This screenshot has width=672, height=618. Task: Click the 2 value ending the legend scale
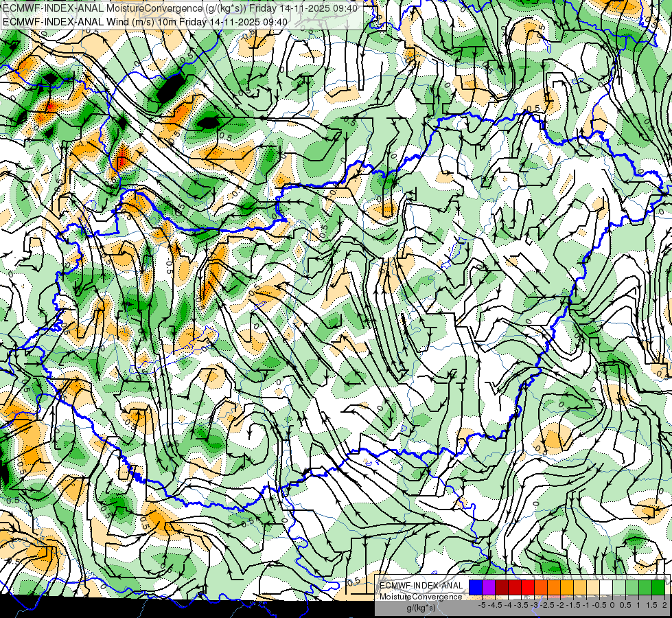[664, 605]
